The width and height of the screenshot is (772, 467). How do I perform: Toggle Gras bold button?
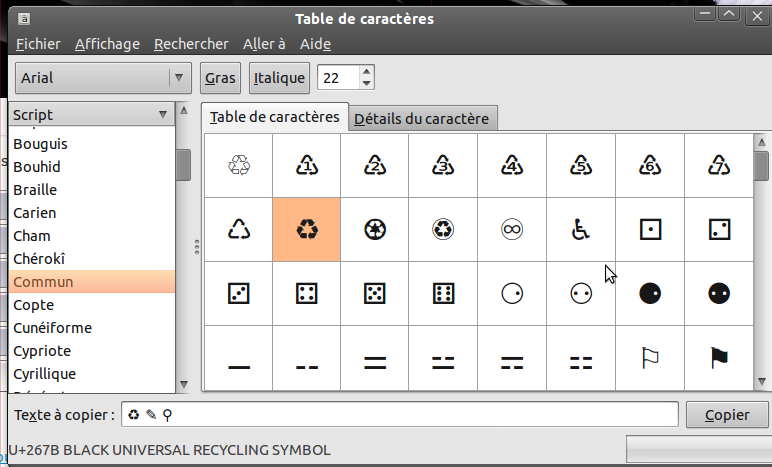pyautogui.click(x=220, y=78)
